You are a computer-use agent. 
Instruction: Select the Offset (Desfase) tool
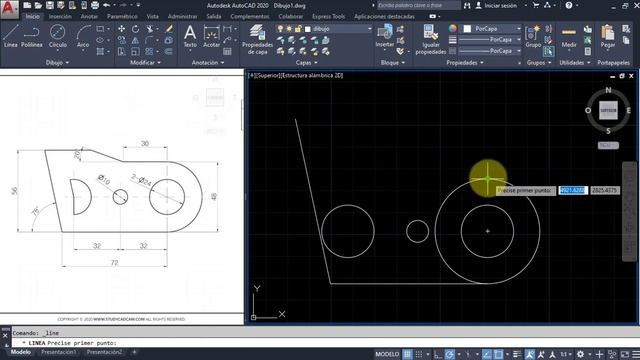coord(169,51)
